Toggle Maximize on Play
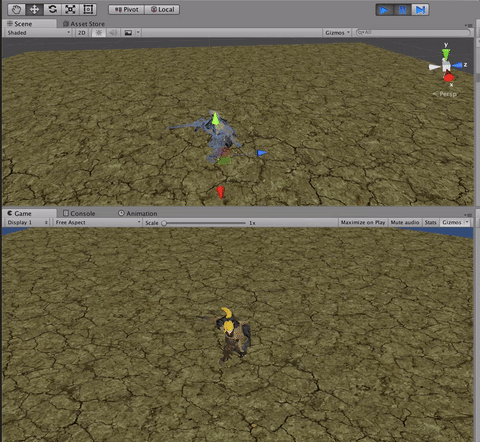Viewport: 480px width, 442px height. [363, 222]
